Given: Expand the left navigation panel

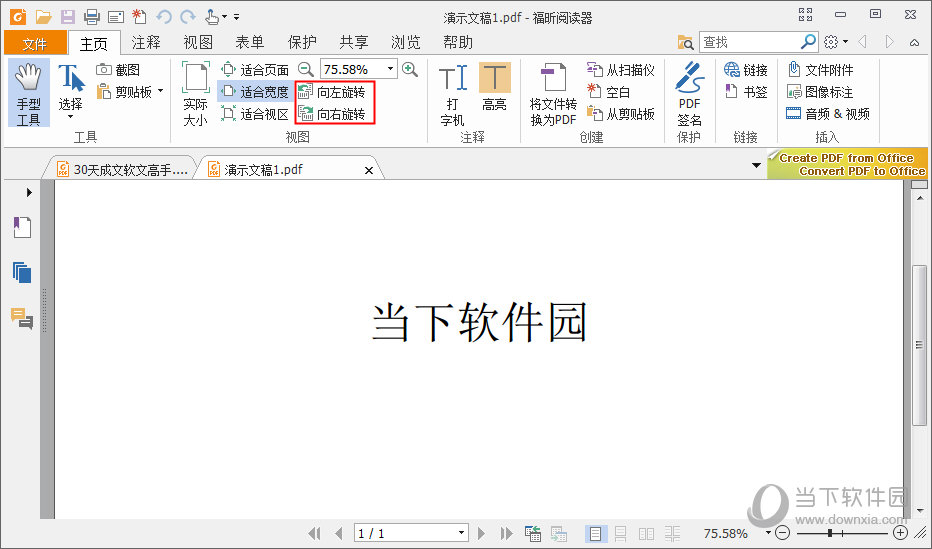Looking at the screenshot, I should 29,193.
